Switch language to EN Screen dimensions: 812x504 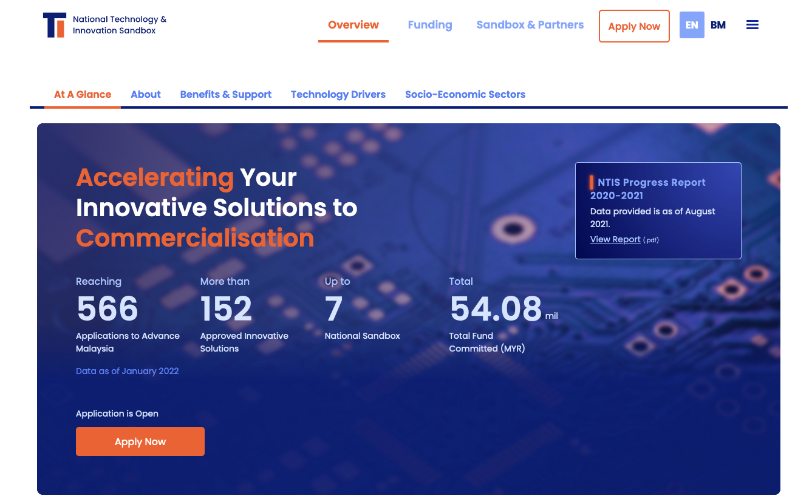(x=692, y=25)
